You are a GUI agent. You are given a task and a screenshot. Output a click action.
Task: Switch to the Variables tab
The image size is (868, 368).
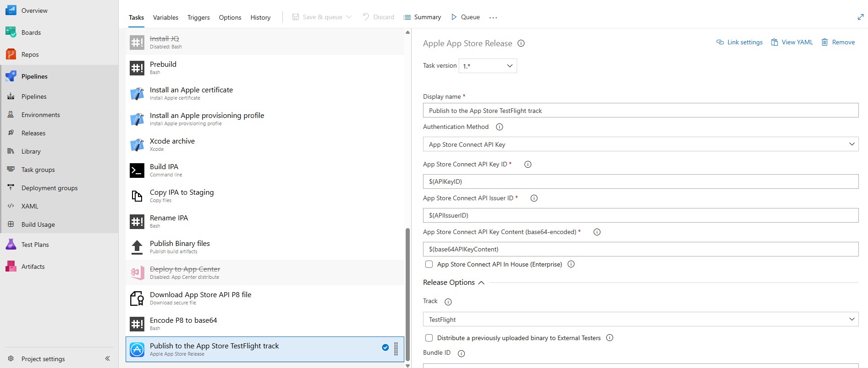165,17
